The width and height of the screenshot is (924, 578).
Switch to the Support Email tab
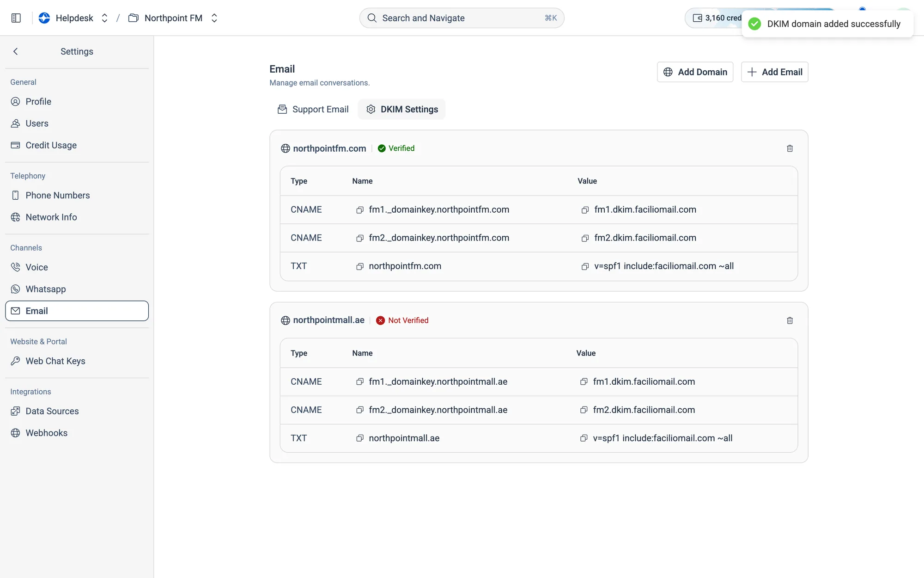313,110
